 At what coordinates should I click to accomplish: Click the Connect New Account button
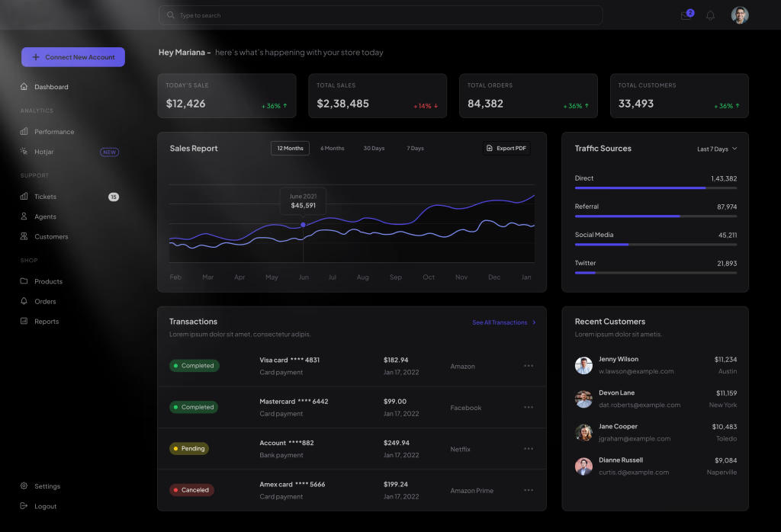tap(73, 57)
